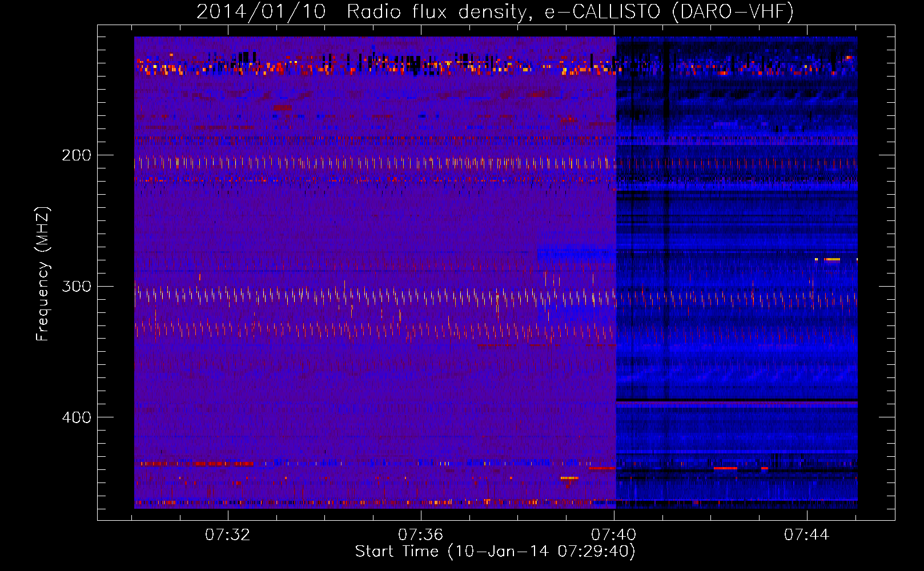This screenshot has height=571, width=924.
Task: Click the 'Start Time (10-Jan-14 07:29:40)' label
Action: (495, 552)
